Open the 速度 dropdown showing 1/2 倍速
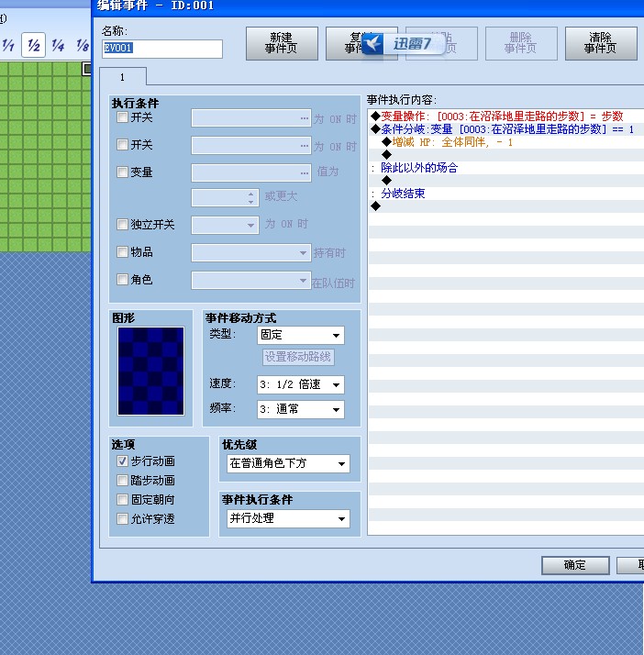644x655 pixels. (301, 384)
